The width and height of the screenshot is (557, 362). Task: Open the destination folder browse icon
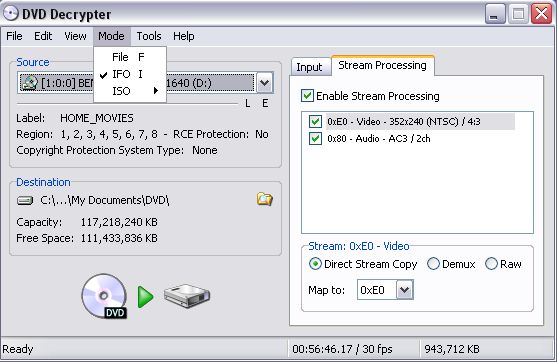pos(265,199)
